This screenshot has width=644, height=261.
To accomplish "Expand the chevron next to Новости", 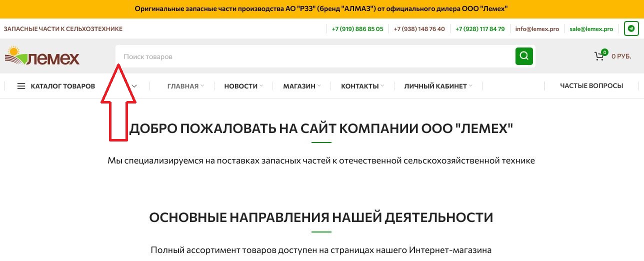I will coord(261,86).
